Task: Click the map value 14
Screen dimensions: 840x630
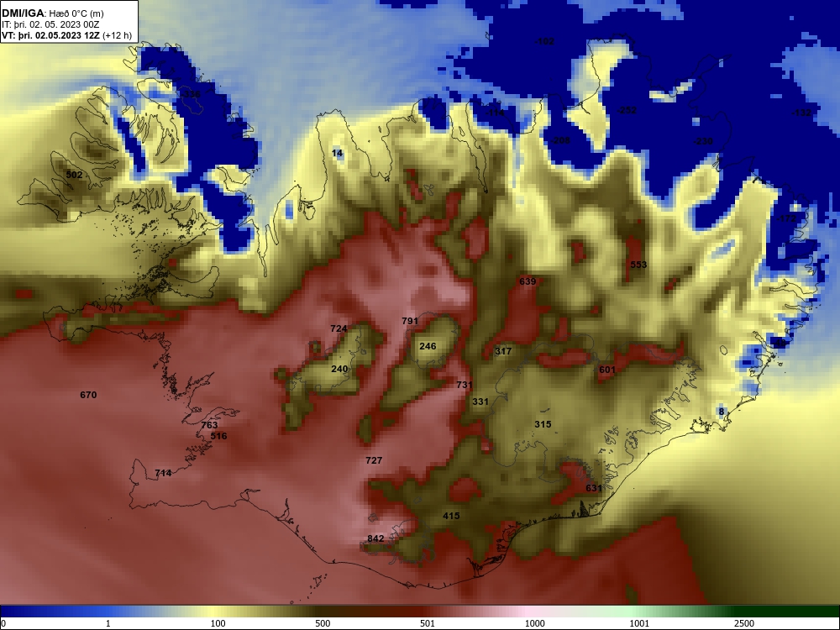Action: tap(337, 153)
